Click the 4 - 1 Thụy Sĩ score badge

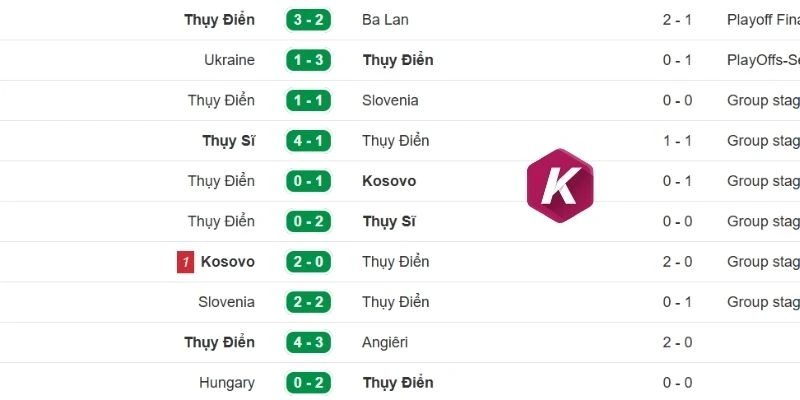pos(308,141)
